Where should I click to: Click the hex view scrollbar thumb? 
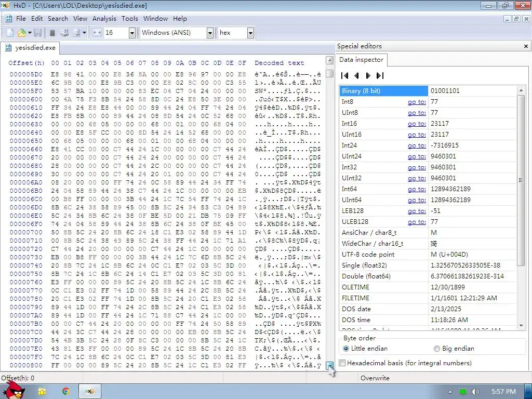[329, 73]
